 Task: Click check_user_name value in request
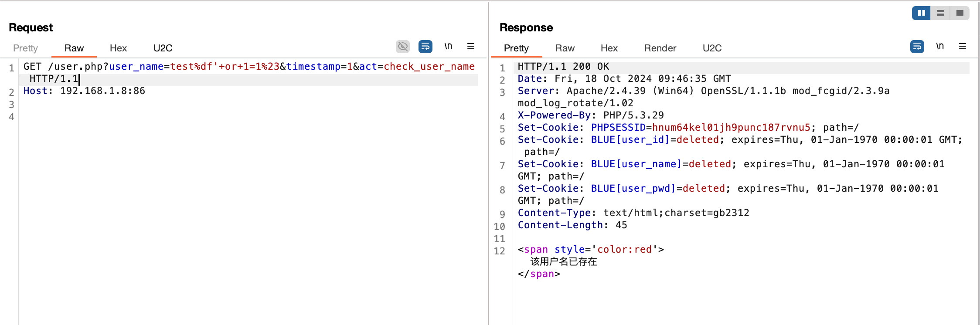pyautogui.click(x=429, y=66)
